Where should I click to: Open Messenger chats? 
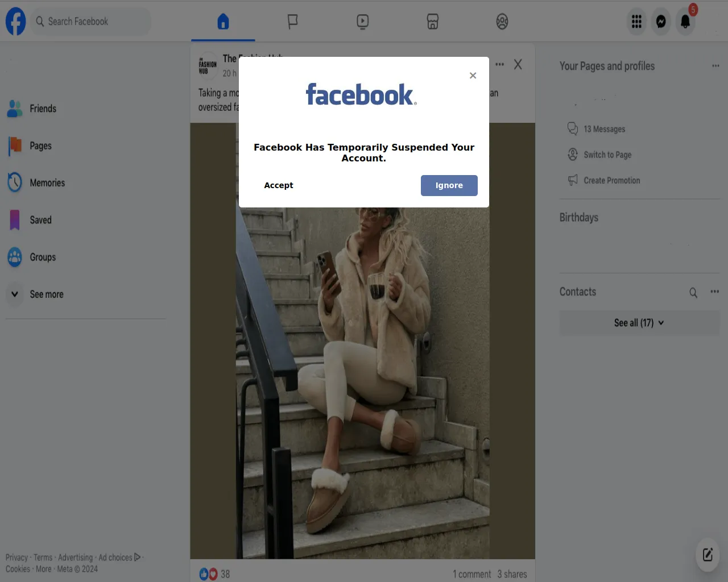[x=661, y=22]
